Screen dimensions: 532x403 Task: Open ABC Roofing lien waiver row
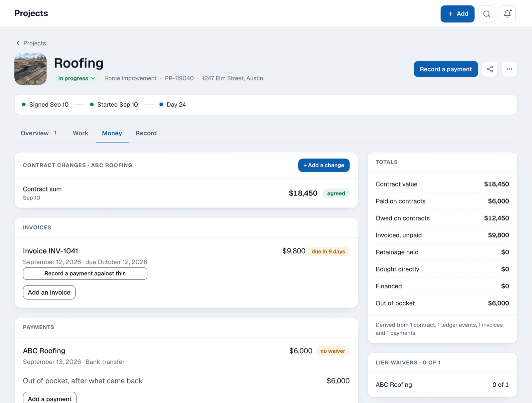442,385
